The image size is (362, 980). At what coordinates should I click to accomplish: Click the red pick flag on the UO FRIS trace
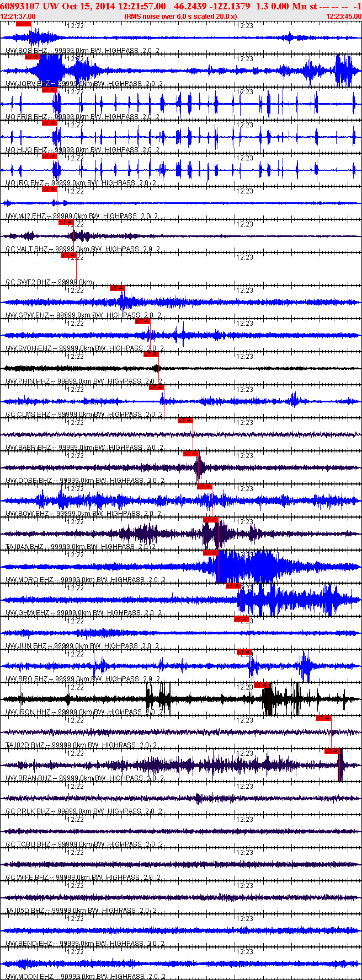50,90
